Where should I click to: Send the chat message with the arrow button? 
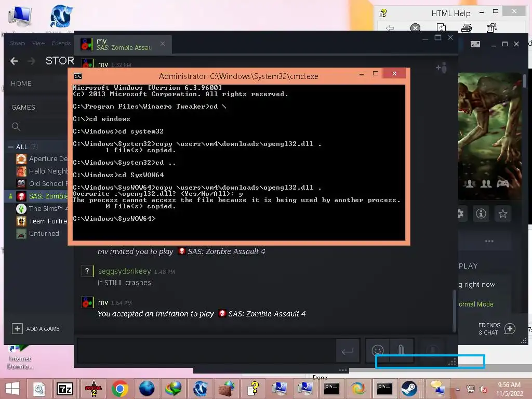tap(348, 351)
